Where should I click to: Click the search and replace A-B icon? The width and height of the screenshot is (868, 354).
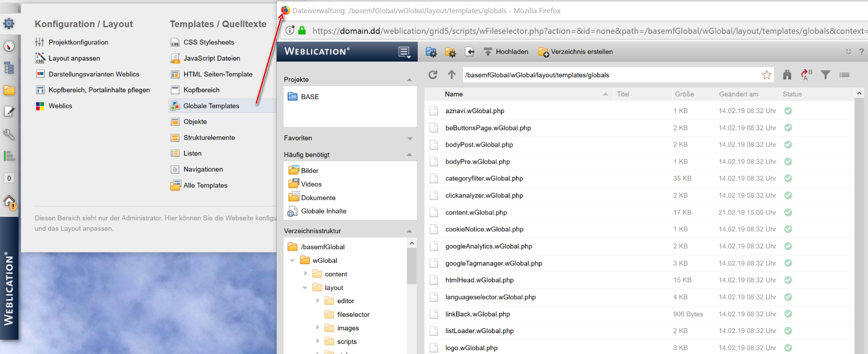pyautogui.click(x=807, y=75)
